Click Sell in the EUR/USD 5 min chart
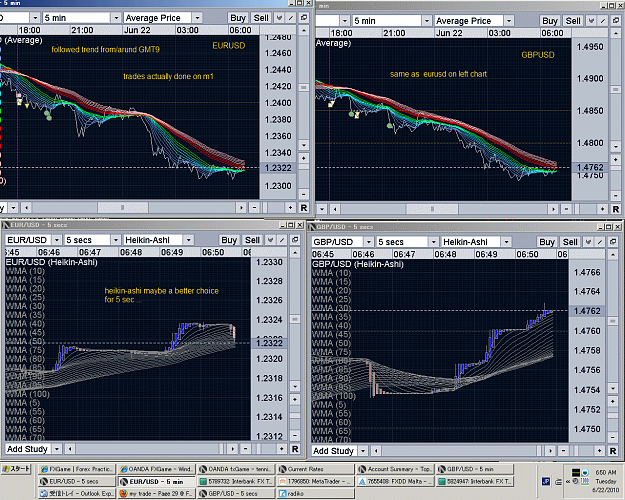 [x=261, y=18]
